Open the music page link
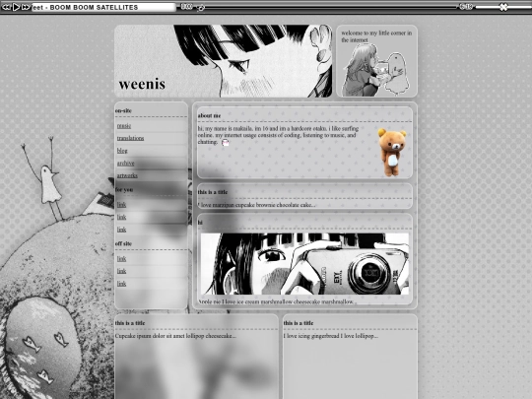Screen dimensions: 532x399 [x=124, y=126]
